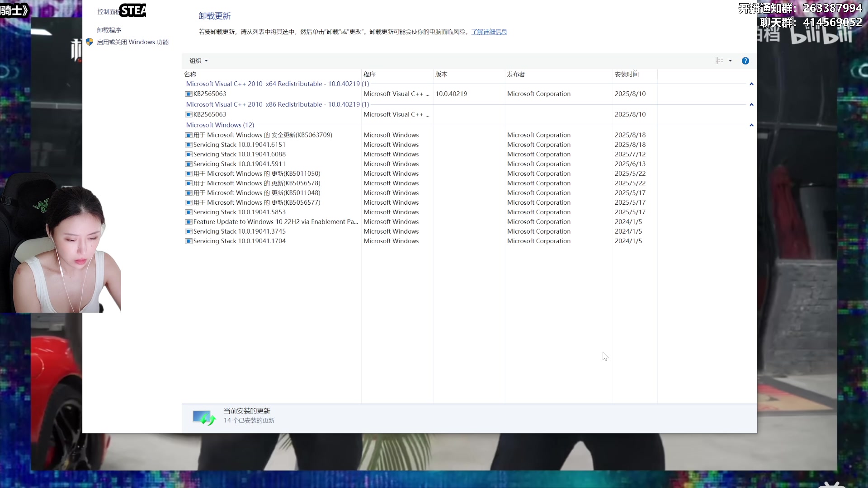The height and width of the screenshot is (488, 868).
Task: Select 安全更新(KB5063709) row name
Action: tap(263, 135)
